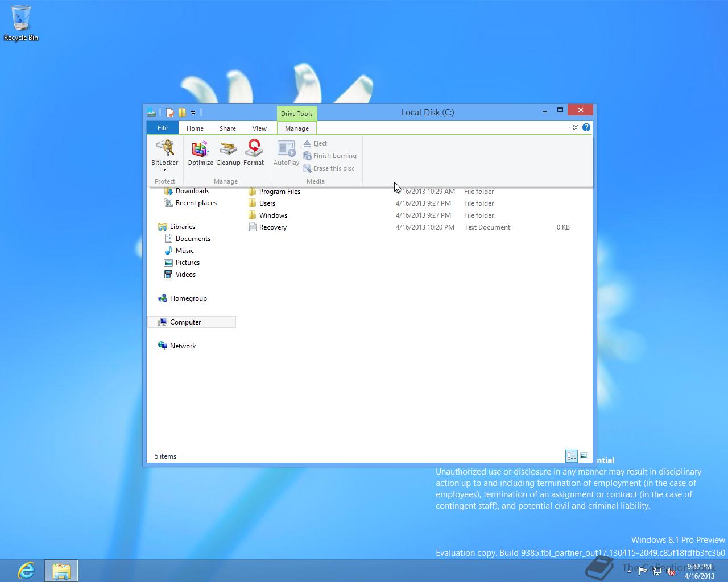Image resolution: width=728 pixels, height=582 pixels.
Task: Select Finish burning in Media group
Action: click(x=330, y=156)
